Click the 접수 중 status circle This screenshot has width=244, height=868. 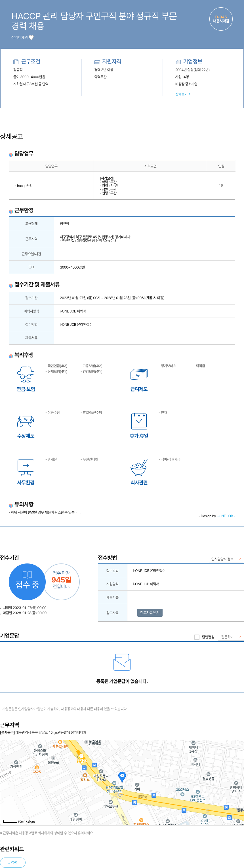click(27, 582)
